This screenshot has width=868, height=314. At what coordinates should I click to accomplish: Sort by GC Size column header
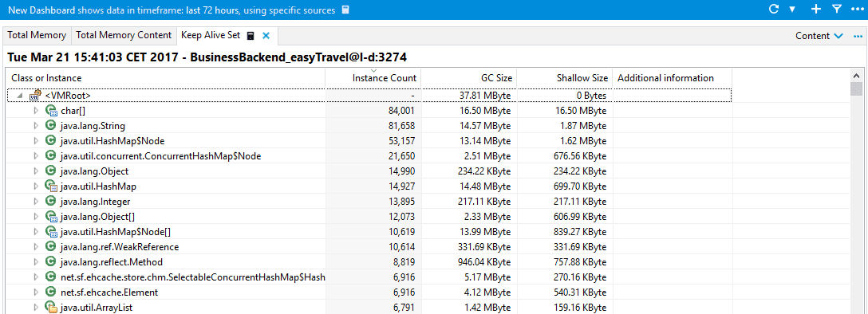tap(469, 78)
